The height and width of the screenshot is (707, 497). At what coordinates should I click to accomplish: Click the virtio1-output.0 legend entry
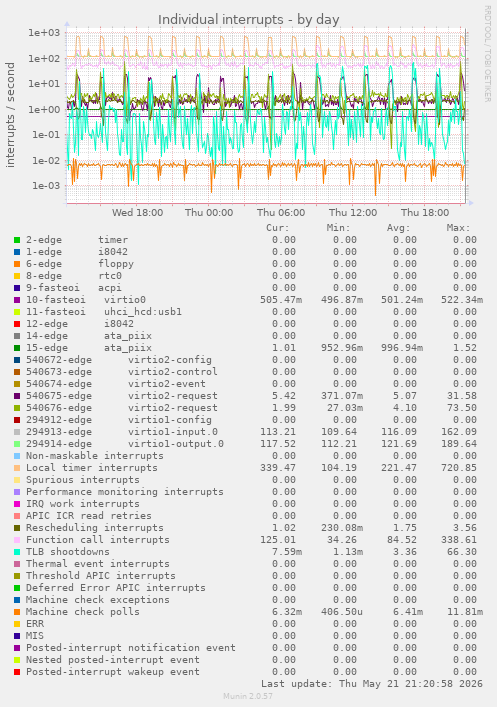(x=176, y=444)
